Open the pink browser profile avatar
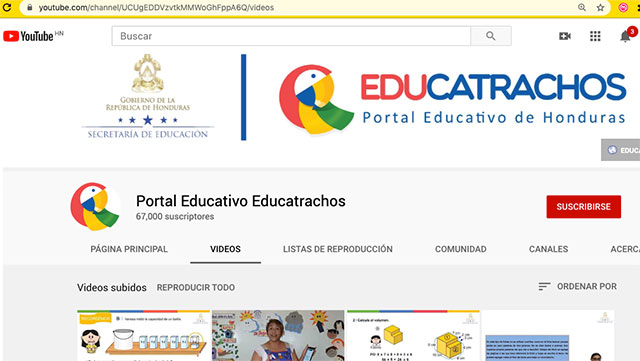The image size is (640, 361). (x=623, y=7)
